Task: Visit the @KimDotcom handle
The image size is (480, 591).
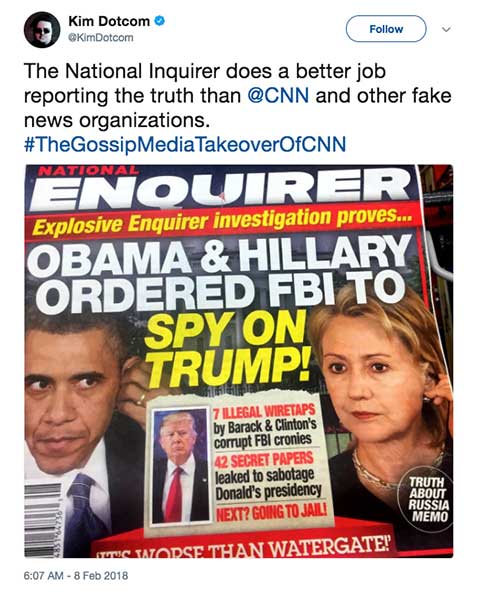Action: point(101,38)
